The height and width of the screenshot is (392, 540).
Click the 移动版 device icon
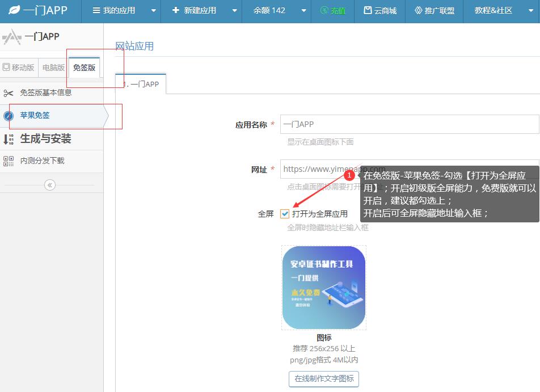click(6, 67)
